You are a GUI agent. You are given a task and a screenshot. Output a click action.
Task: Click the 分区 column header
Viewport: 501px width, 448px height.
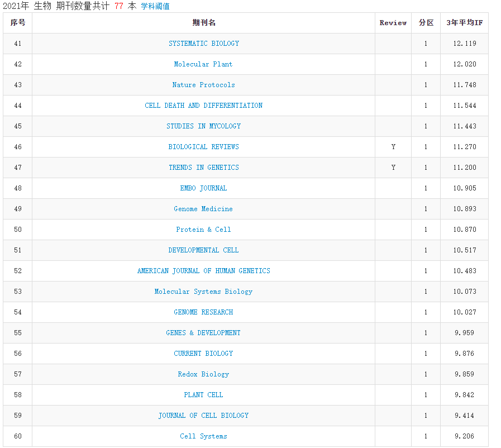426,23
